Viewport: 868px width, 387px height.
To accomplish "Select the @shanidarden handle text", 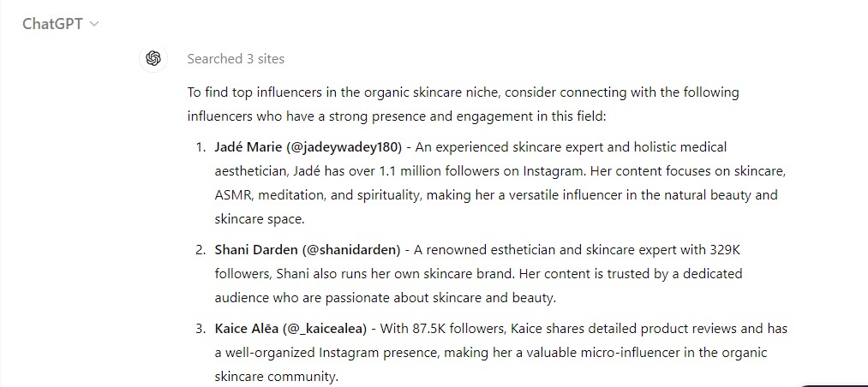I will pos(351,250).
